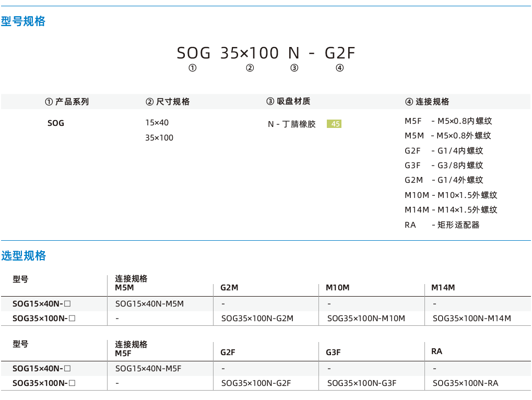This screenshot has width=532, height=400.
Task: Click the G2F column header in second table
Action: coord(228,352)
